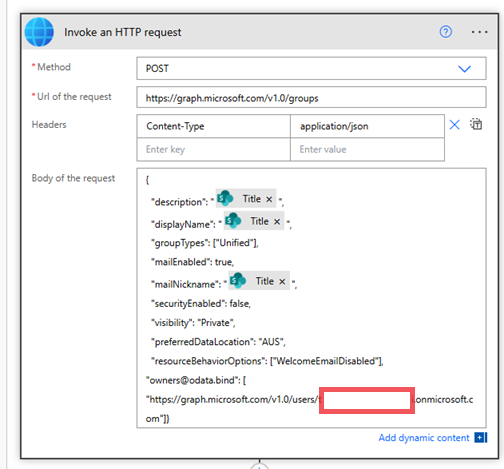Click the "groupTypes" line in body
This screenshot has height=469, width=504.
coord(205,243)
